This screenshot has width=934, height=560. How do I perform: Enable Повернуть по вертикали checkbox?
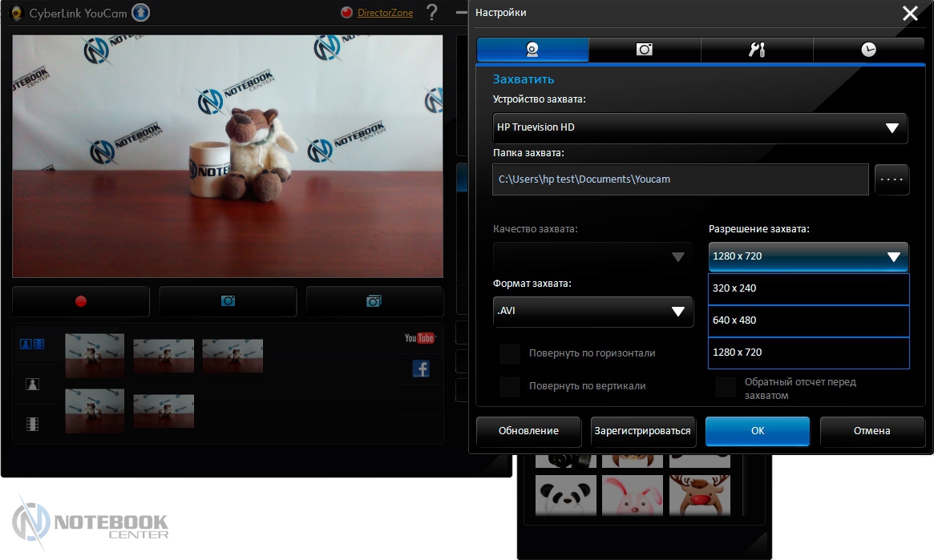pos(510,387)
